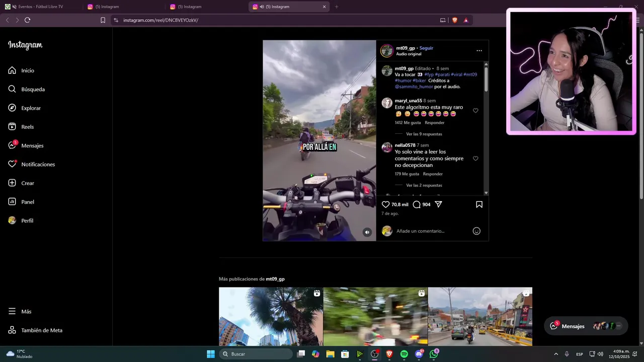Image resolution: width=644 pixels, height=362 pixels.
Task: Click the comments scrollbar down arrow
Action: pyautogui.click(x=486, y=193)
